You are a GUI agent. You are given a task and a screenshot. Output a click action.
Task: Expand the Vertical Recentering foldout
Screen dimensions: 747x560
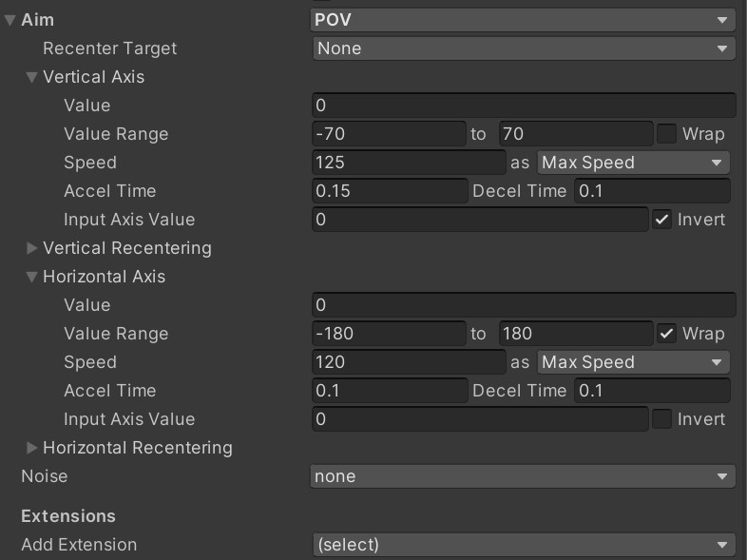point(31,248)
